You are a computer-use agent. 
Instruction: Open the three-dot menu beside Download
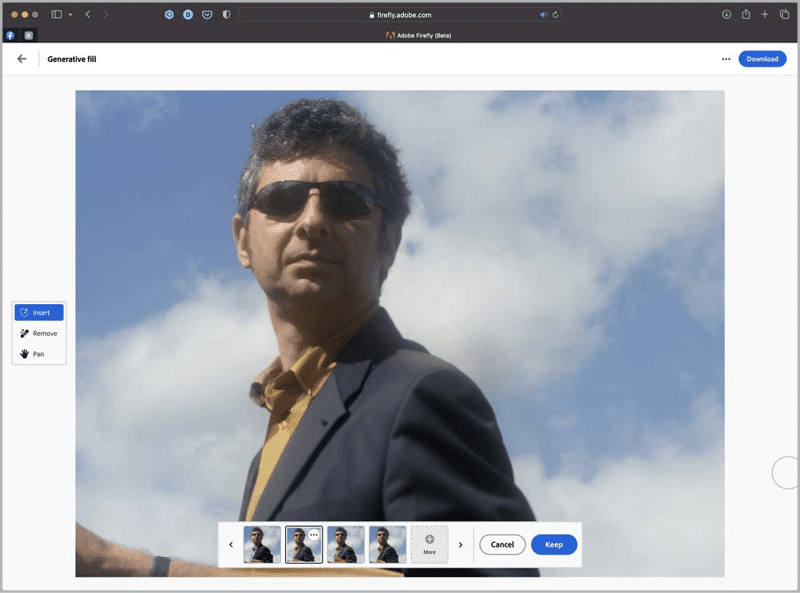[726, 59]
